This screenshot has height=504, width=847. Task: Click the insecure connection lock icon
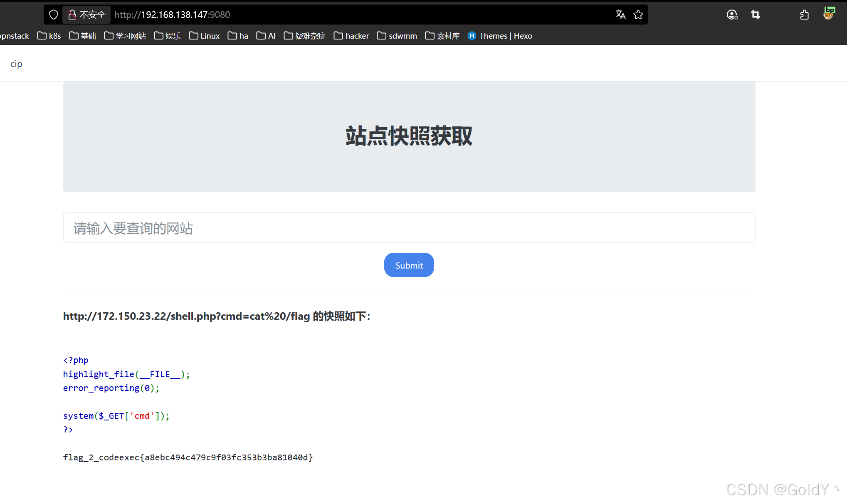coord(72,15)
